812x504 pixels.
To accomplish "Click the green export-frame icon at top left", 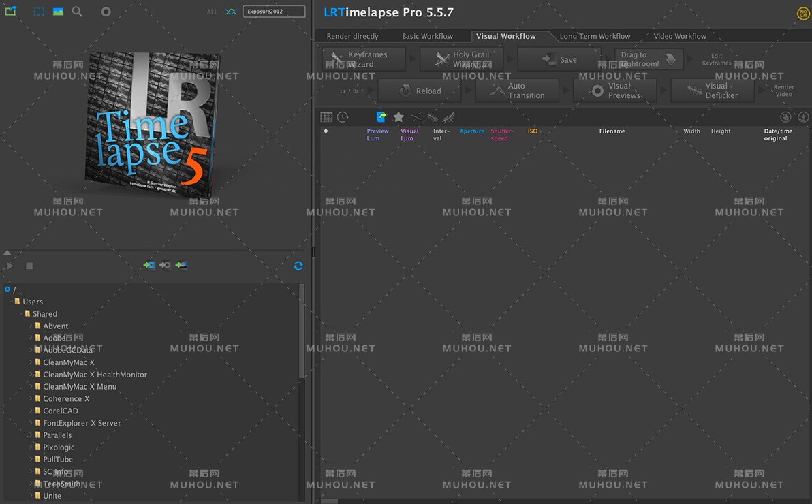I will coord(10,11).
